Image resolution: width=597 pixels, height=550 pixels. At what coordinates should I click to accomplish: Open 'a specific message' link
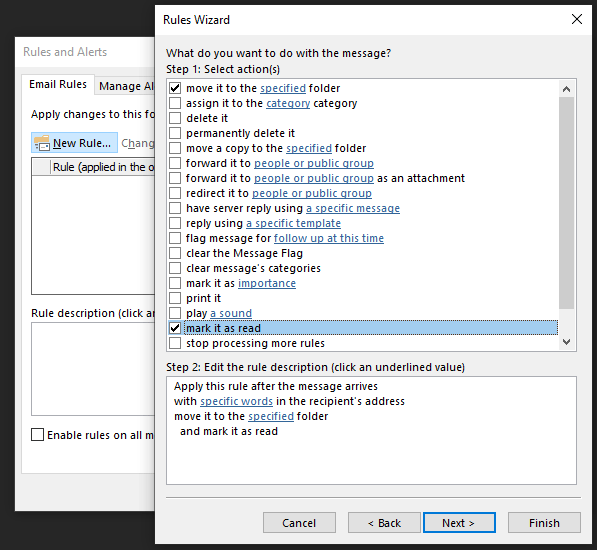353,208
